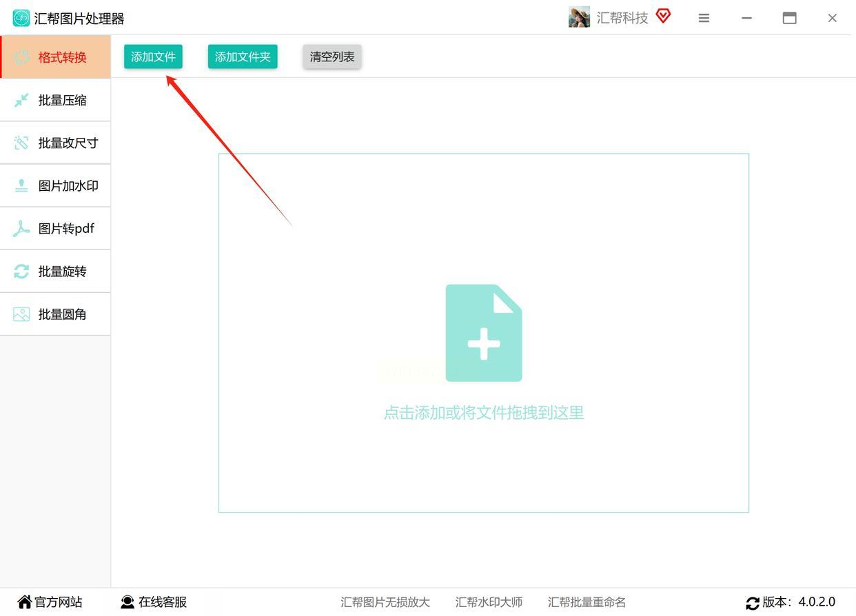Screen dimensions: 856x616
Task: Switch to the 批量压缩 tab
Action: pyautogui.click(x=55, y=100)
